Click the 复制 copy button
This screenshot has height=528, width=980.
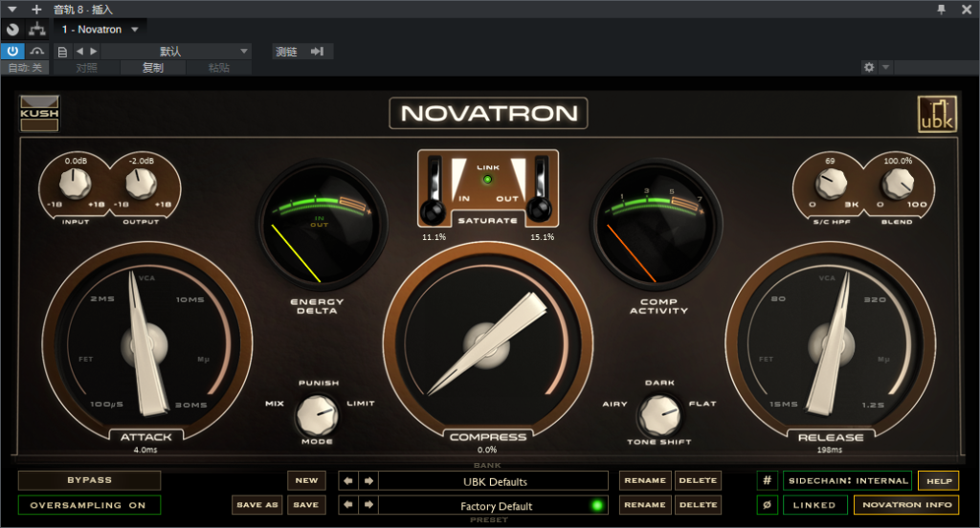click(x=153, y=68)
